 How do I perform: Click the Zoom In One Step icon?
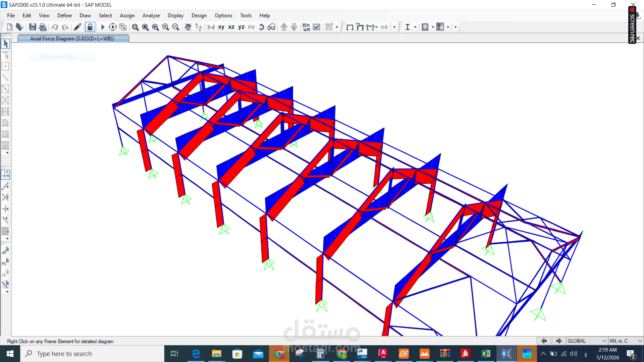(165, 27)
